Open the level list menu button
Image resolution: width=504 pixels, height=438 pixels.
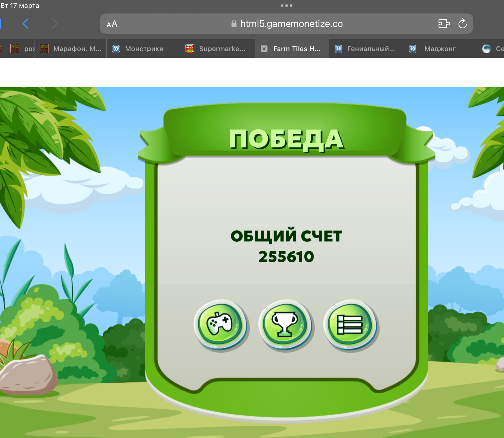pyautogui.click(x=350, y=324)
